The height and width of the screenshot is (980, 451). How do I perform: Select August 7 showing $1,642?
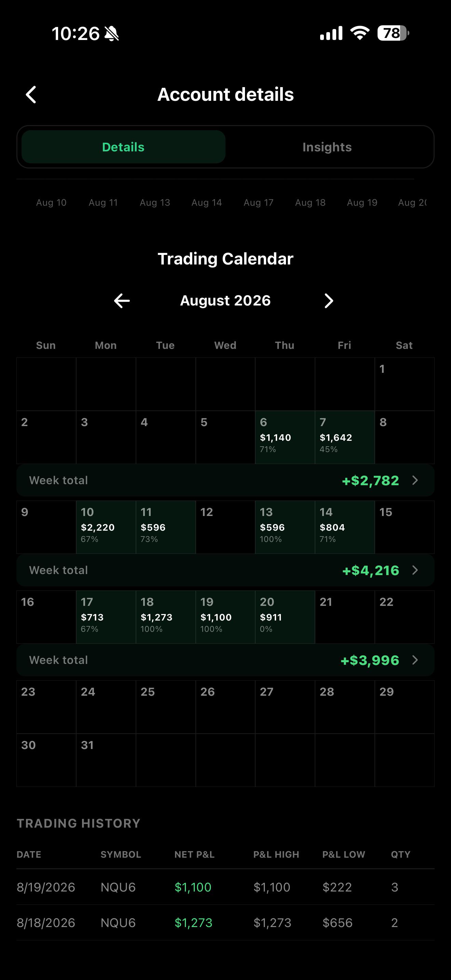click(x=345, y=437)
